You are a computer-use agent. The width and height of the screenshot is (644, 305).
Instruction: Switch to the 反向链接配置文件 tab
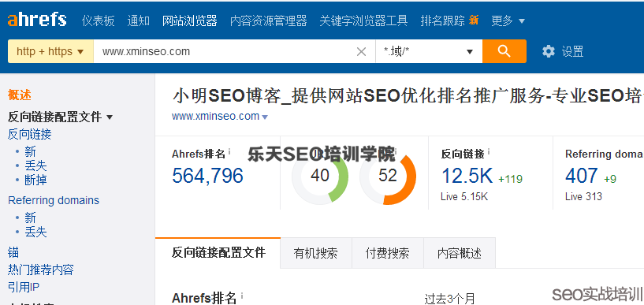(218, 252)
